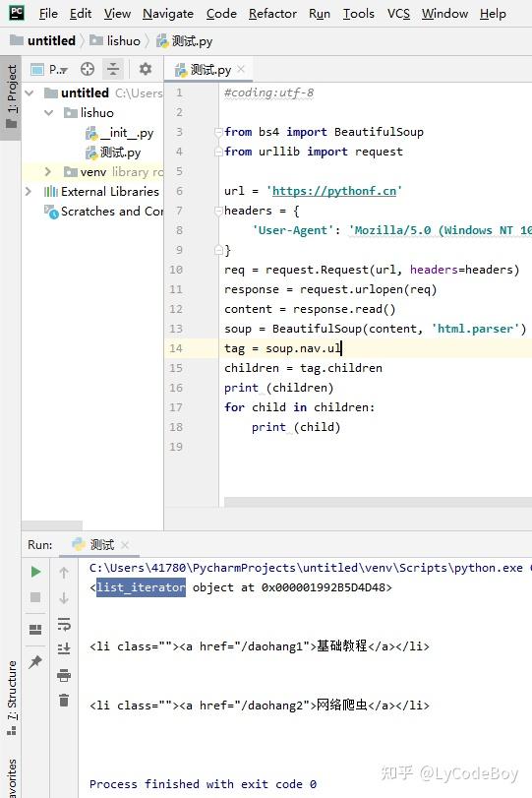Open the Navigate menu
This screenshot has height=798, width=532.
coord(168,13)
